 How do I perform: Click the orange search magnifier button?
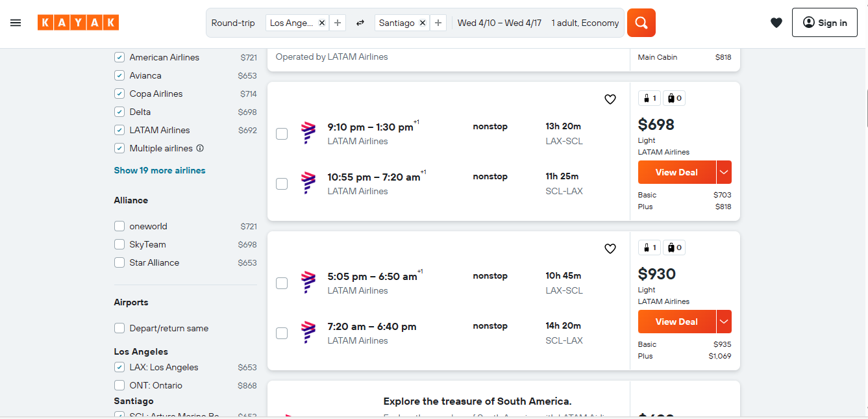(641, 23)
